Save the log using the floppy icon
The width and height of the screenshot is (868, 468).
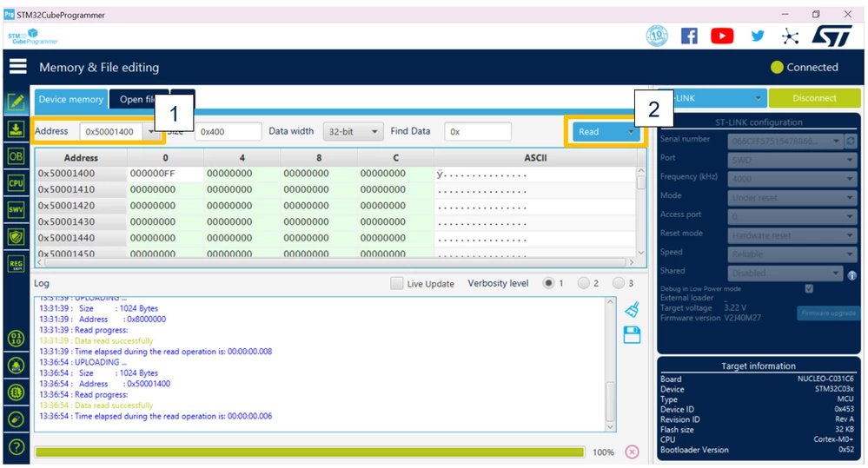point(633,334)
